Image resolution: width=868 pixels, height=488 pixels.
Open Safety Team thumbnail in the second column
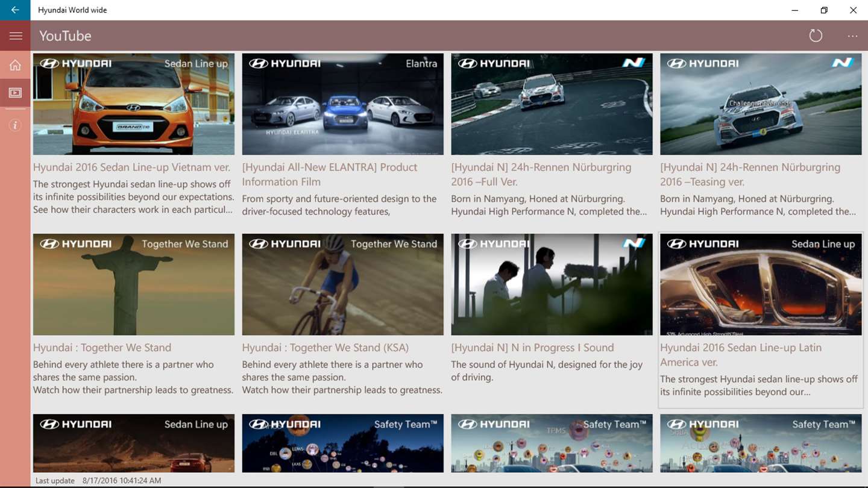coord(342,443)
